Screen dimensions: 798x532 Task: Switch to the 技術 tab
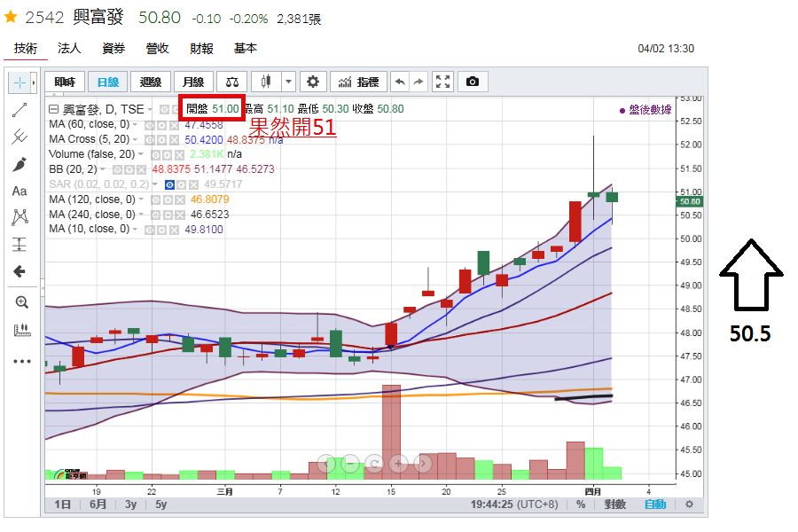(x=26, y=49)
